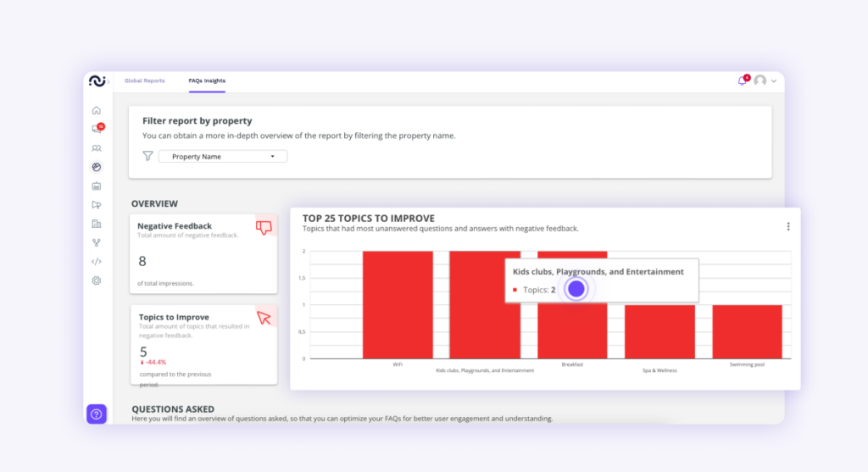Viewport: 868px width, 472px height.
Task: Click the WiFi bar in the chart
Action: click(x=398, y=304)
